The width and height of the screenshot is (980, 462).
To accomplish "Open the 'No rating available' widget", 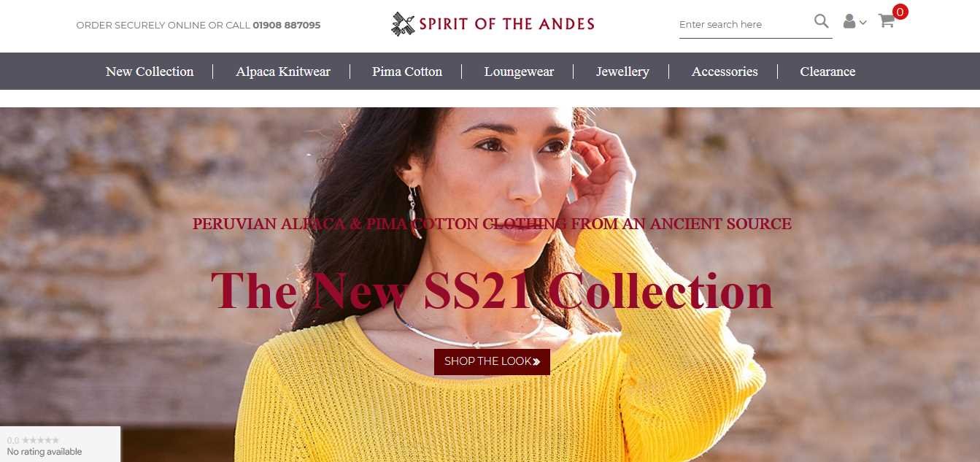I will [60, 444].
